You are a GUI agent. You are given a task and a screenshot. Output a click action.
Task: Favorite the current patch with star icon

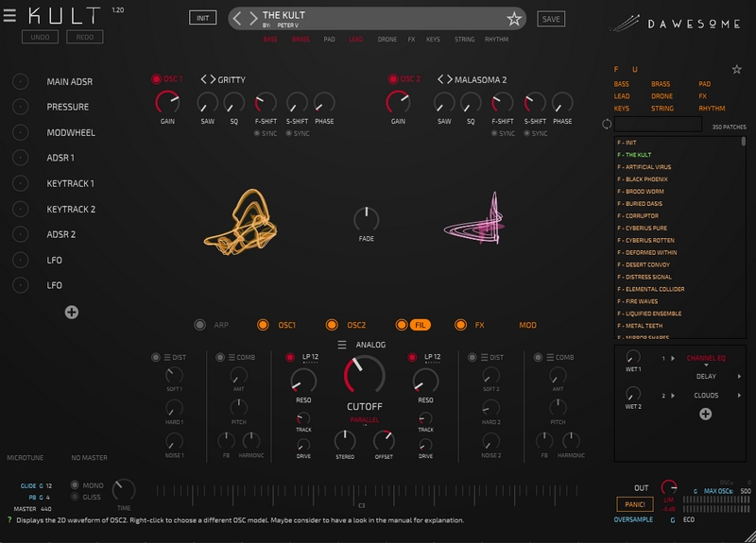click(514, 19)
